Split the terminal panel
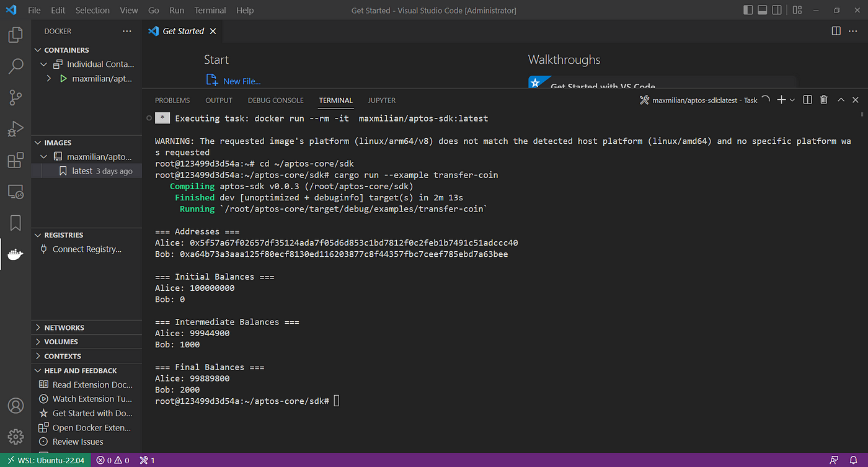Image resolution: width=868 pixels, height=467 pixels. click(807, 100)
